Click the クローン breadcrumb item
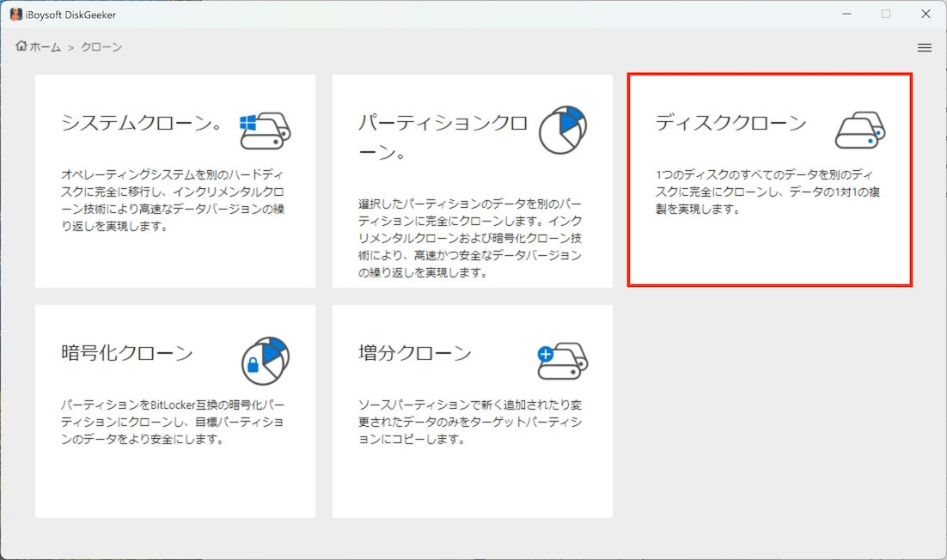Viewport: 947px width, 560px height. [101, 47]
